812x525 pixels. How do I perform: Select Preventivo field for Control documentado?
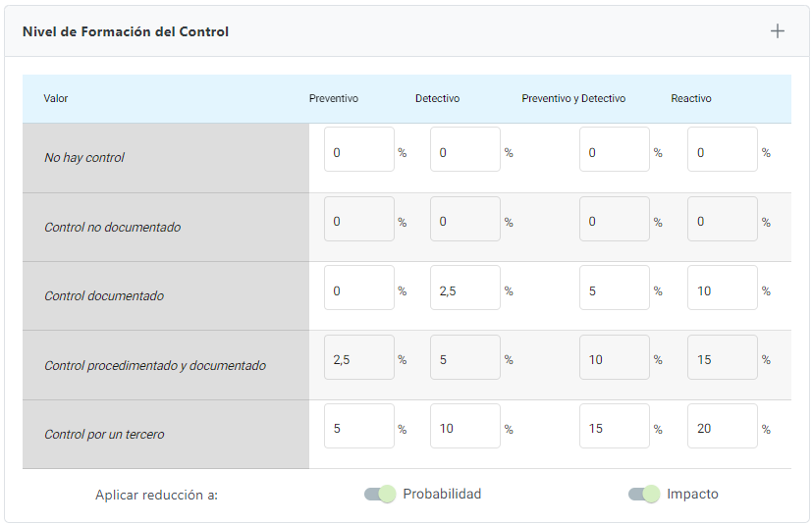point(358,289)
